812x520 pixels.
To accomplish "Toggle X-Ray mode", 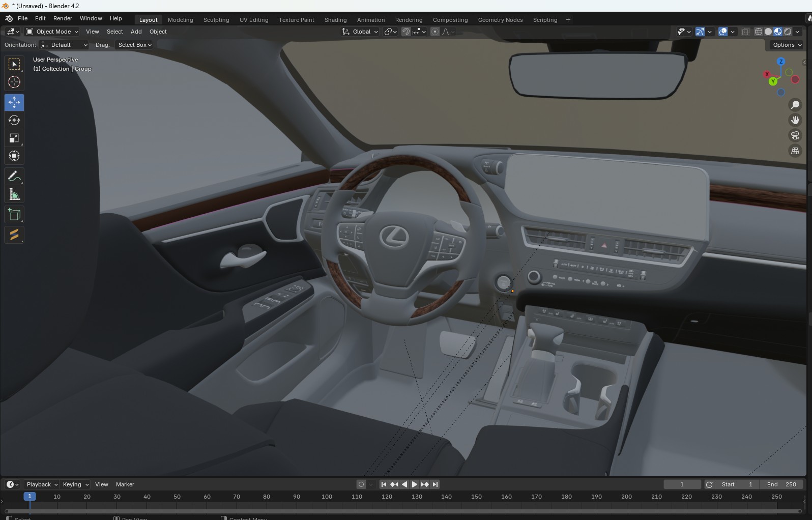I will coord(746,32).
